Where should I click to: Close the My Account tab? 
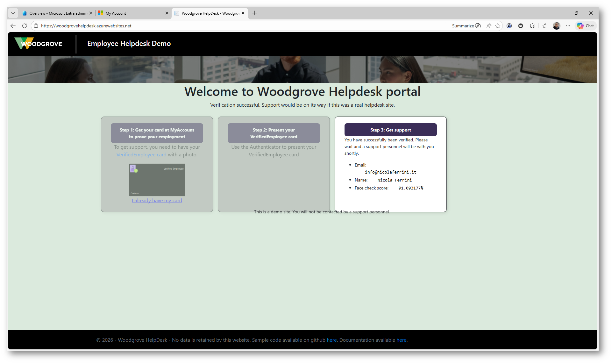click(x=167, y=13)
